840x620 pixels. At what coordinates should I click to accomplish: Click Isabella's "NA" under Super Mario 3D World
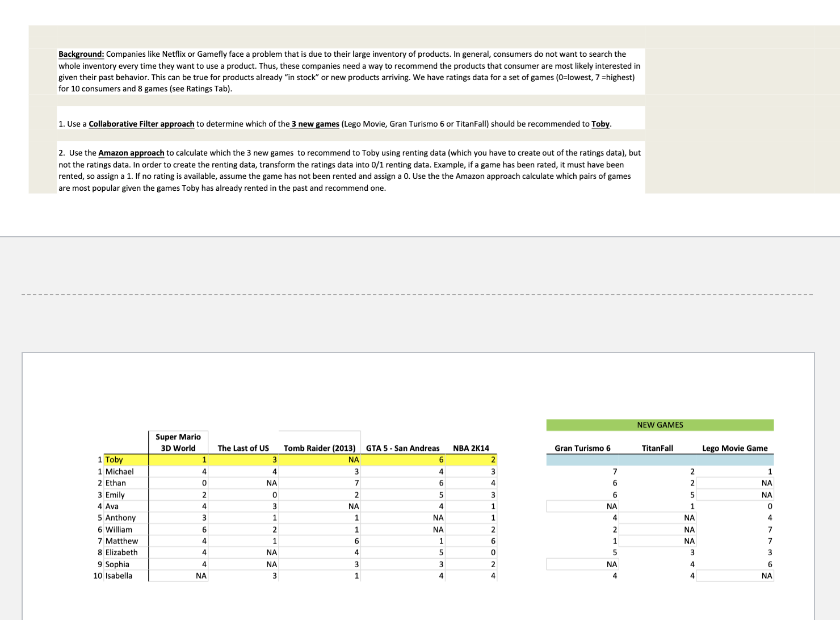coord(201,576)
